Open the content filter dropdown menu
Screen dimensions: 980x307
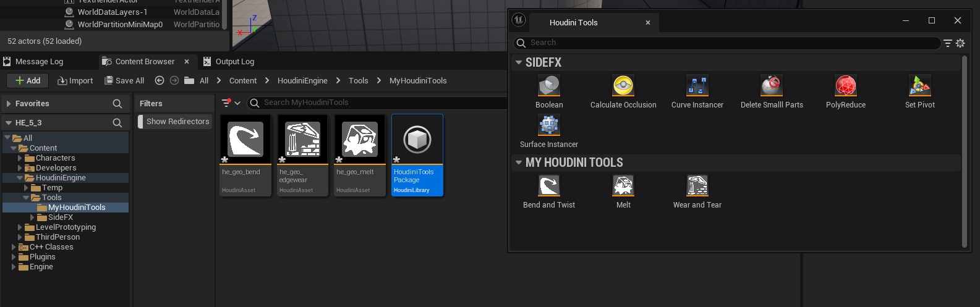[x=231, y=103]
